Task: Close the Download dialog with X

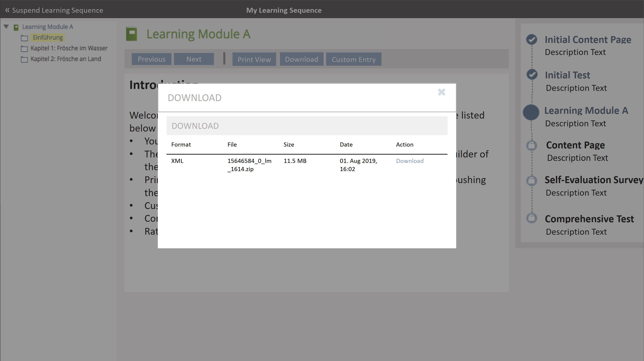Action: pos(441,92)
